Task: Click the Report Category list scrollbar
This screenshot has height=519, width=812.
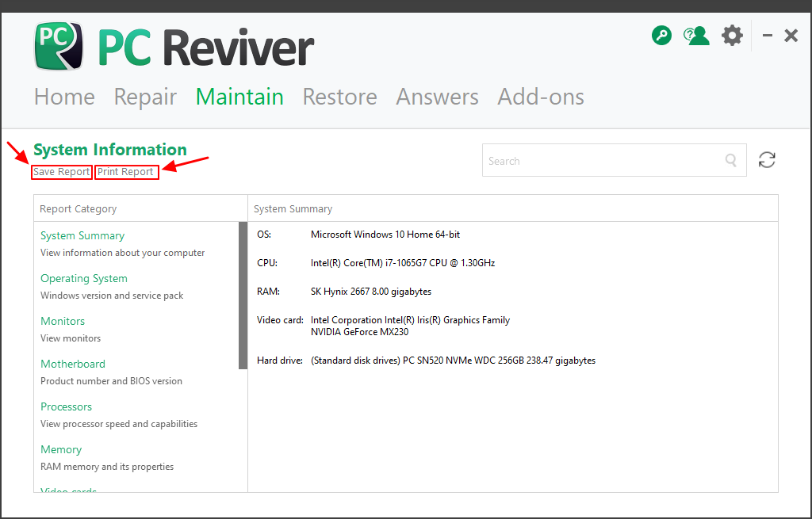Action: pos(243,296)
